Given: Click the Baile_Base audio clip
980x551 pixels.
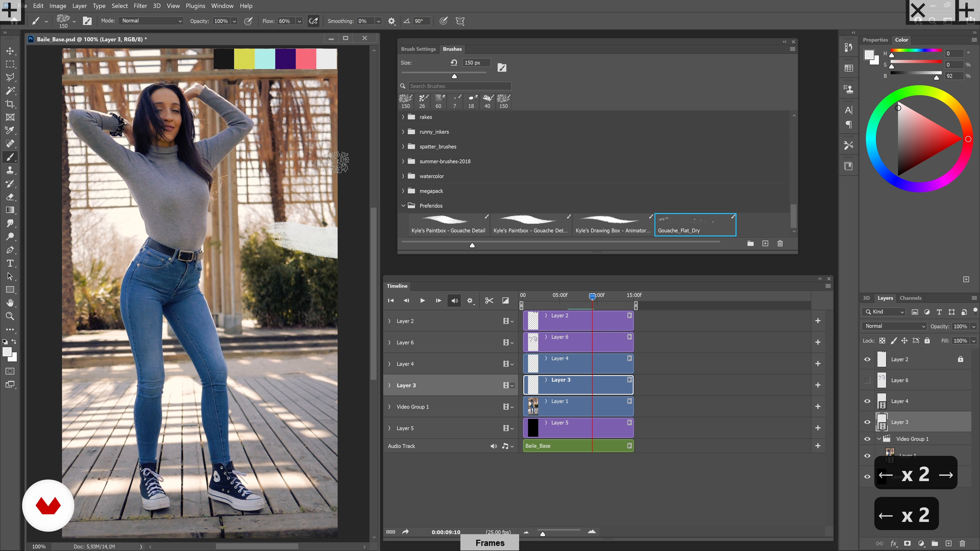Looking at the screenshot, I should pyautogui.click(x=578, y=446).
